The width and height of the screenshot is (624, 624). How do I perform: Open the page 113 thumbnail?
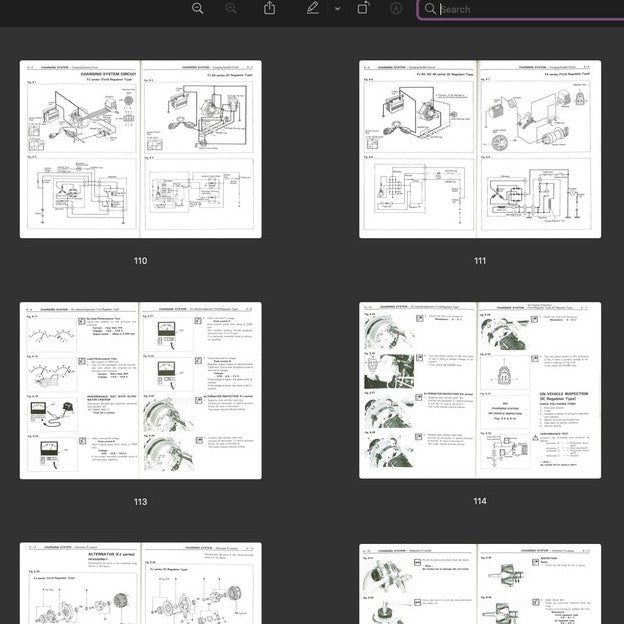[141, 391]
